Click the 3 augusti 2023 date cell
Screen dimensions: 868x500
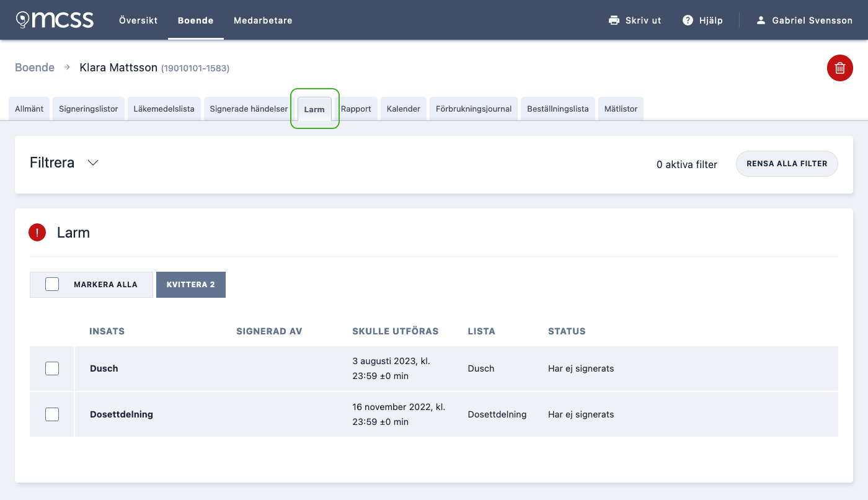391,368
